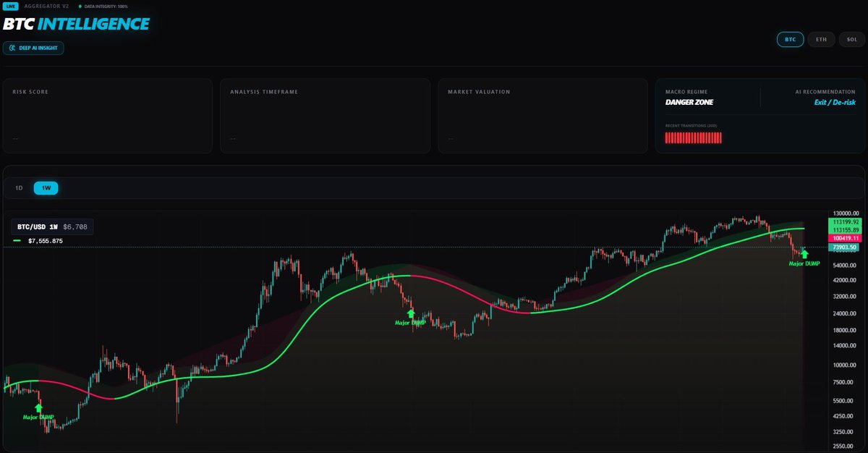The height and width of the screenshot is (453, 868).
Task: Click the 113199.92 green price tag
Action: point(845,221)
